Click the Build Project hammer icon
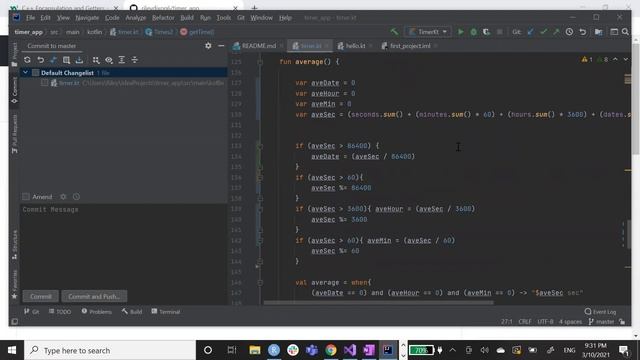640x360 pixels. coord(394,32)
